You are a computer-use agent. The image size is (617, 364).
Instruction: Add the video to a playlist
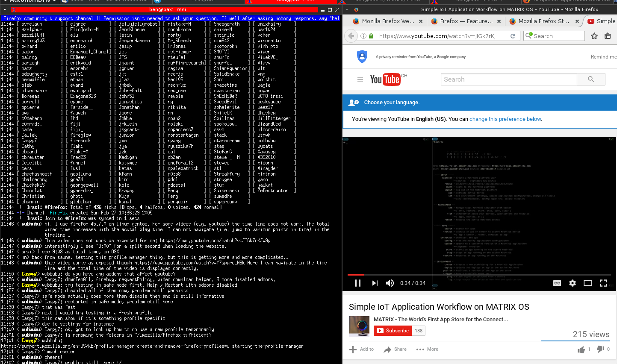click(x=362, y=349)
